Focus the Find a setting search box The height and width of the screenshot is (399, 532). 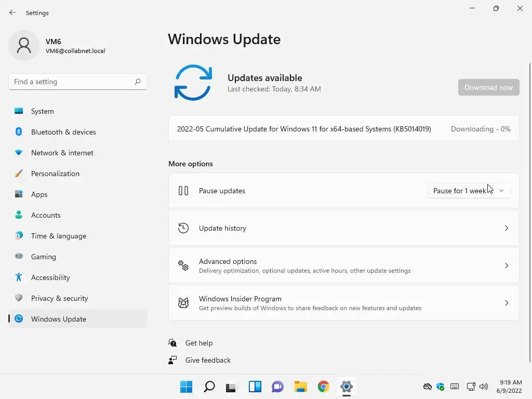click(78, 82)
